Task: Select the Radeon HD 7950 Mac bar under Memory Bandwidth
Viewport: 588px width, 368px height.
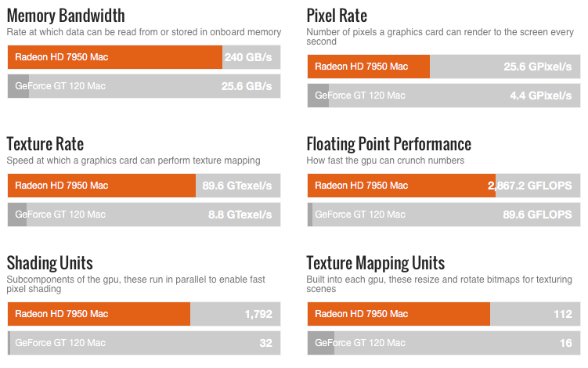Action: coord(144,57)
